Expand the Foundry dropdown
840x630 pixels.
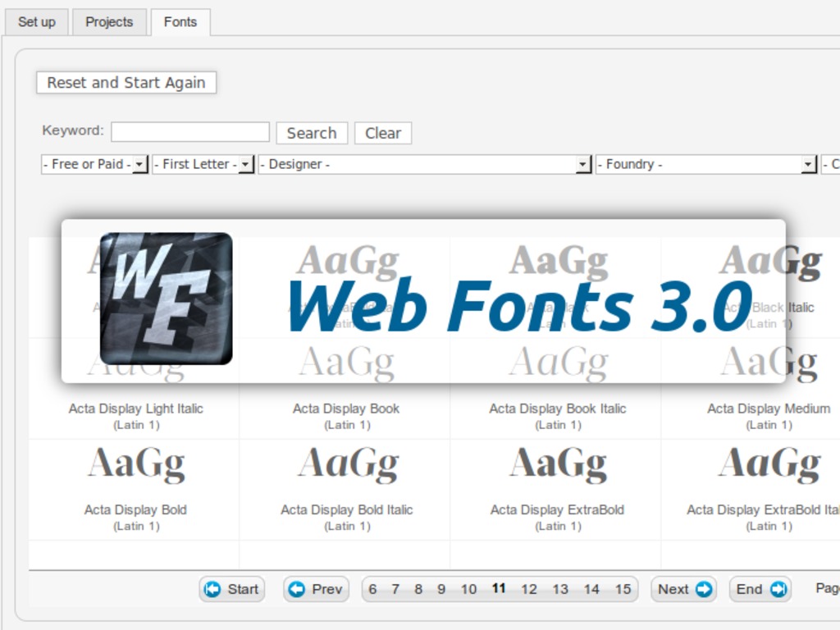click(706, 164)
